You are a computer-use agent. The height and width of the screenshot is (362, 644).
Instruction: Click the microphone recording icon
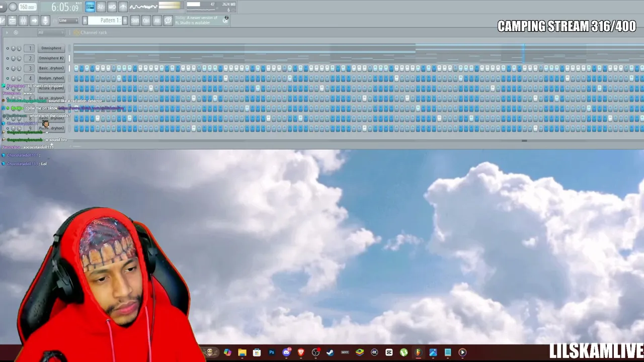click(45, 21)
